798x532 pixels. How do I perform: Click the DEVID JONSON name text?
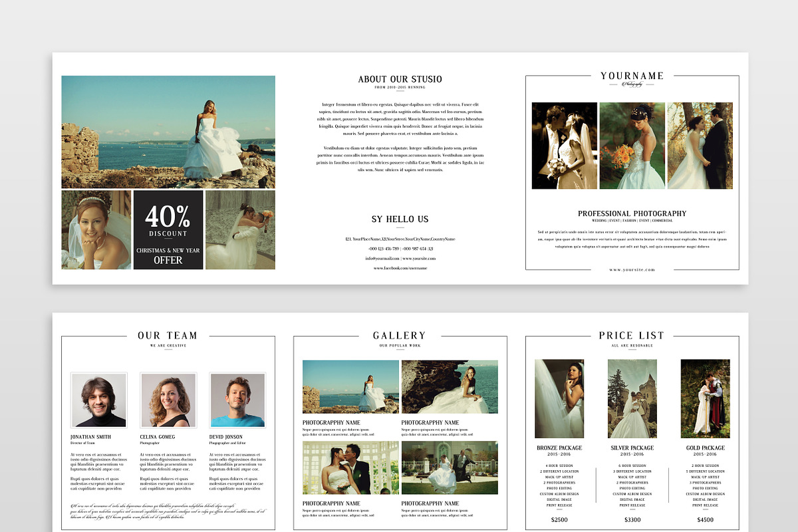pyautogui.click(x=226, y=437)
